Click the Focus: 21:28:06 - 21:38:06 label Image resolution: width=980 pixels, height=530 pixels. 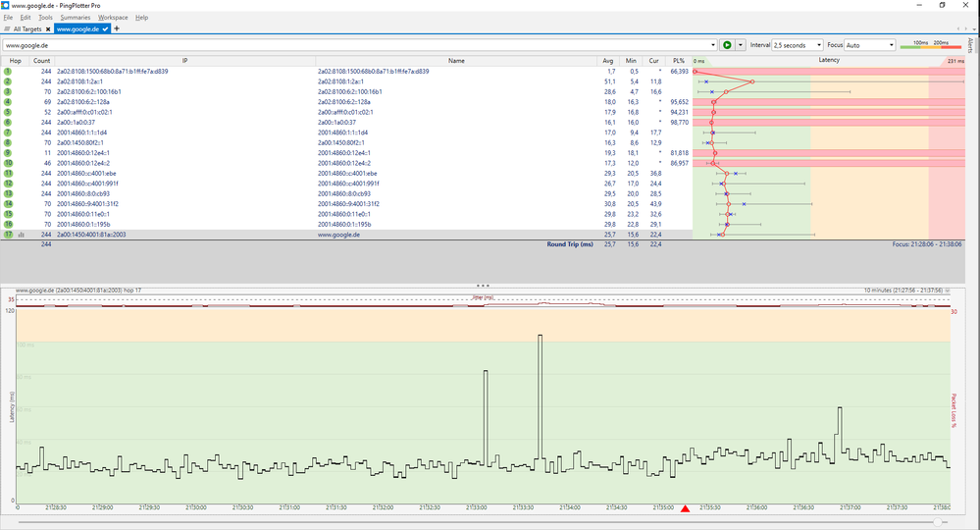pos(927,244)
